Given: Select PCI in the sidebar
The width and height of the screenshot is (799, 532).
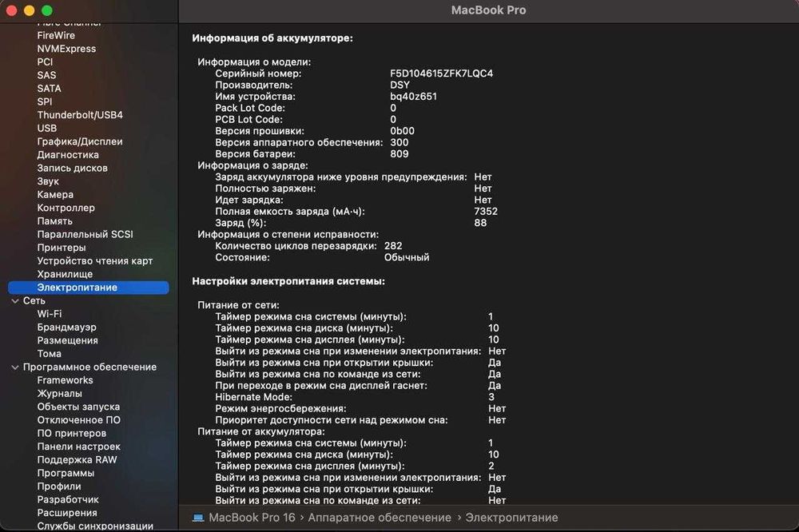Looking at the screenshot, I should coord(45,62).
